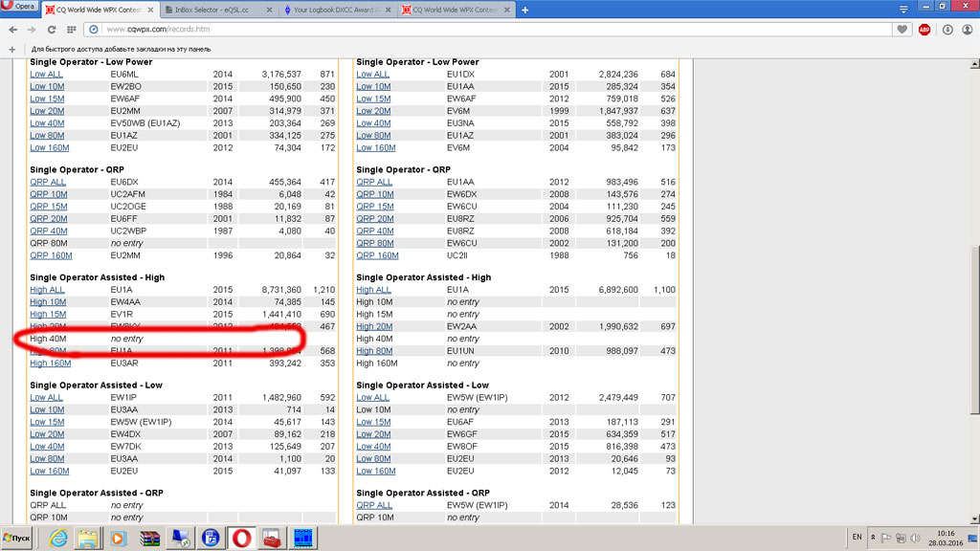Open the Adblock Plus (ABP) extension icon
Image resolution: width=980 pixels, height=551 pixels.
point(924,30)
